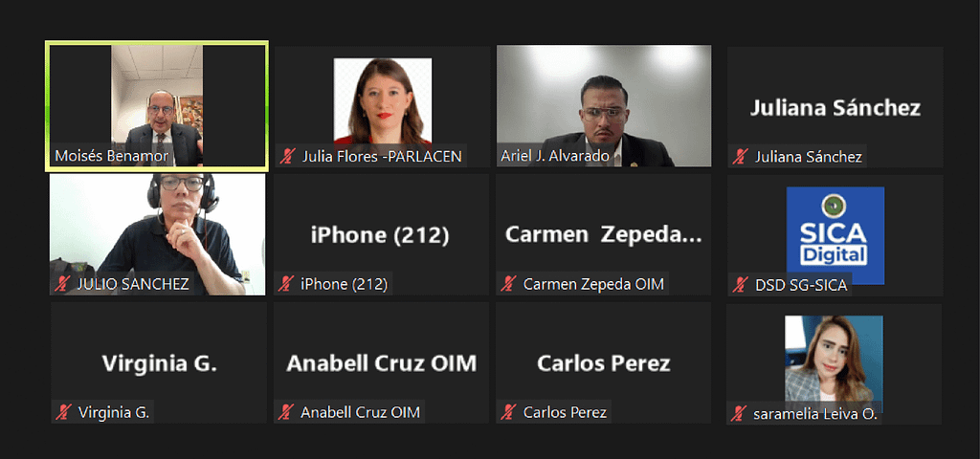The height and width of the screenshot is (459, 980).
Task: Select Moisés Benamor's active speaker video tile
Action: (157, 105)
